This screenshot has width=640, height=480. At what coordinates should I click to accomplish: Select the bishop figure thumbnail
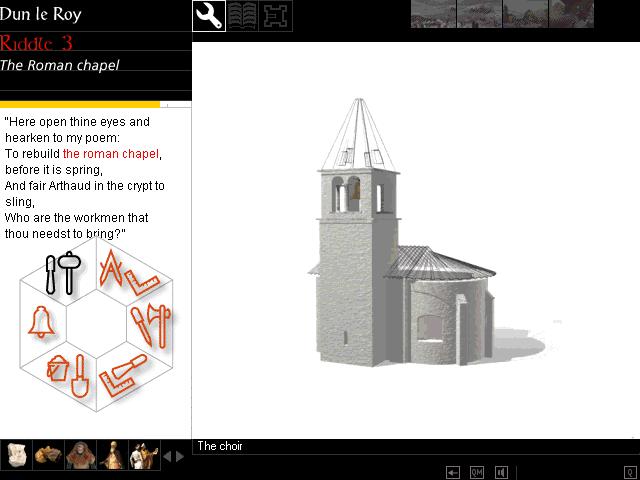[x=112, y=455]
